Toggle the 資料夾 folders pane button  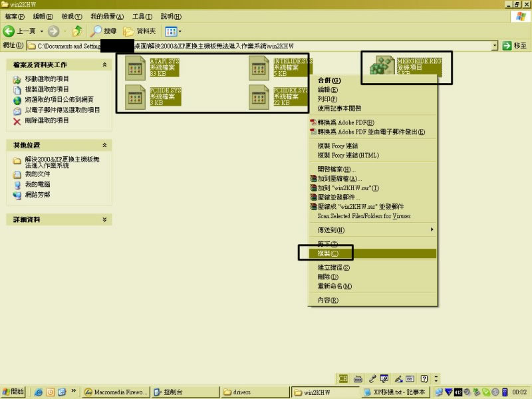pyautogui.click(x=140, y=31)
